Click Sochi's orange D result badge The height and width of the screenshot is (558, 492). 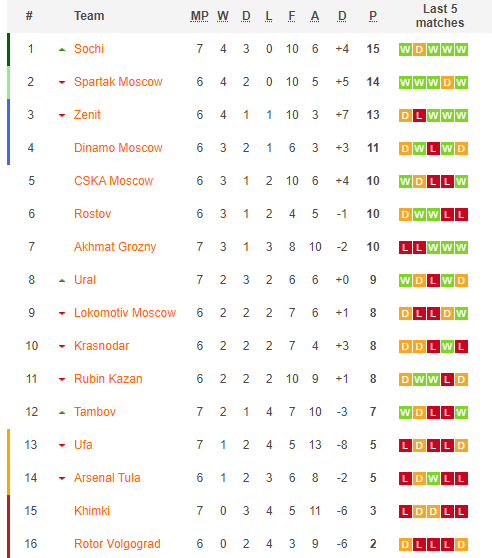pyautogui.click(x=419, y=49)
